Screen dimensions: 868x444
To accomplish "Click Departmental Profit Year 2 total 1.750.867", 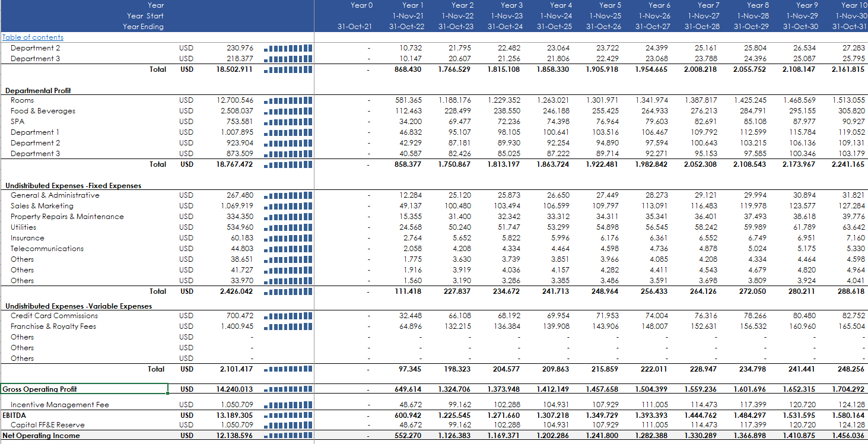I will coord(456,164).
